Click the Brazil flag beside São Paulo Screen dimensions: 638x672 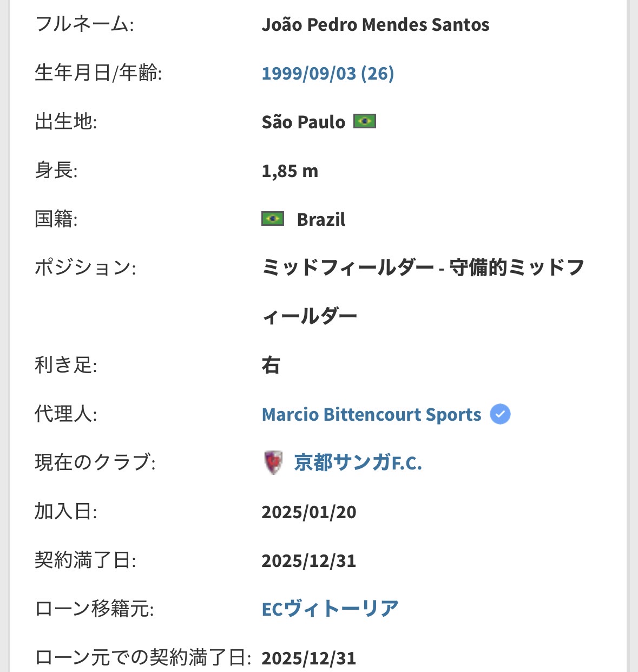click(364, 121)
